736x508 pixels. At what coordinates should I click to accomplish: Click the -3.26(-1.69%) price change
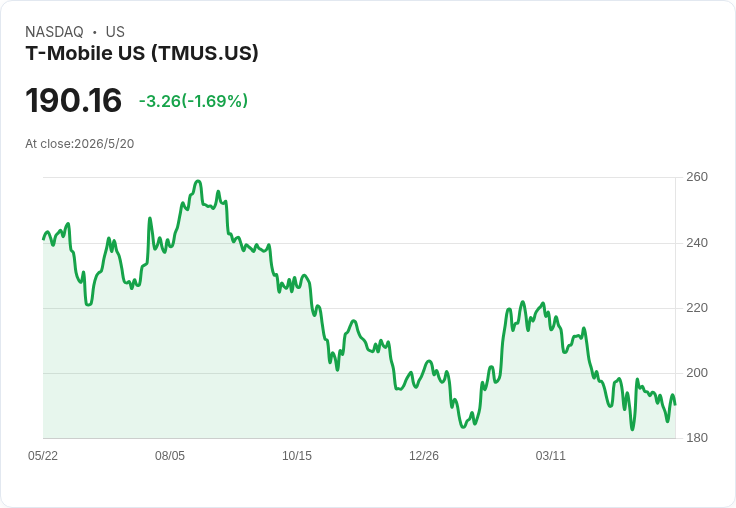pyautogui.click(x=193, y=101)
